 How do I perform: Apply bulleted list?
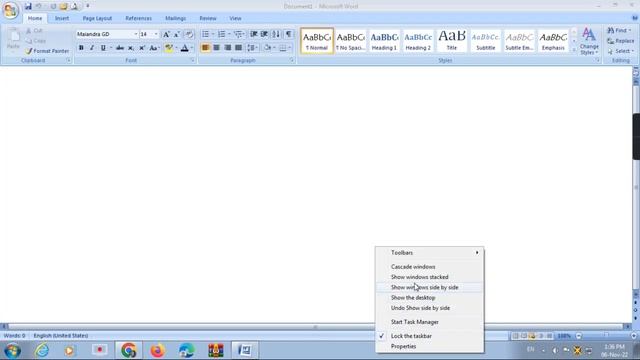coord(205,34)
